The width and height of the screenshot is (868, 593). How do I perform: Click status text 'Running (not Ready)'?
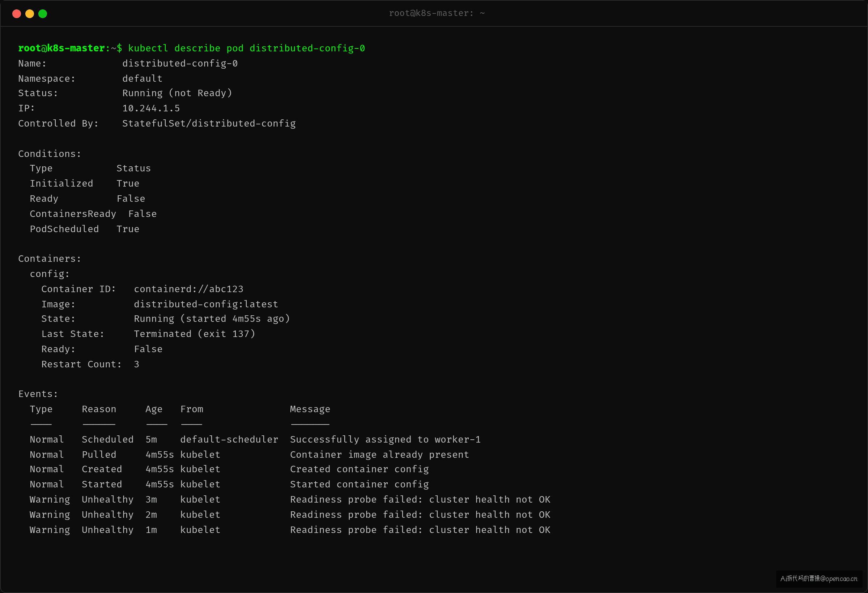click(177, 93)
